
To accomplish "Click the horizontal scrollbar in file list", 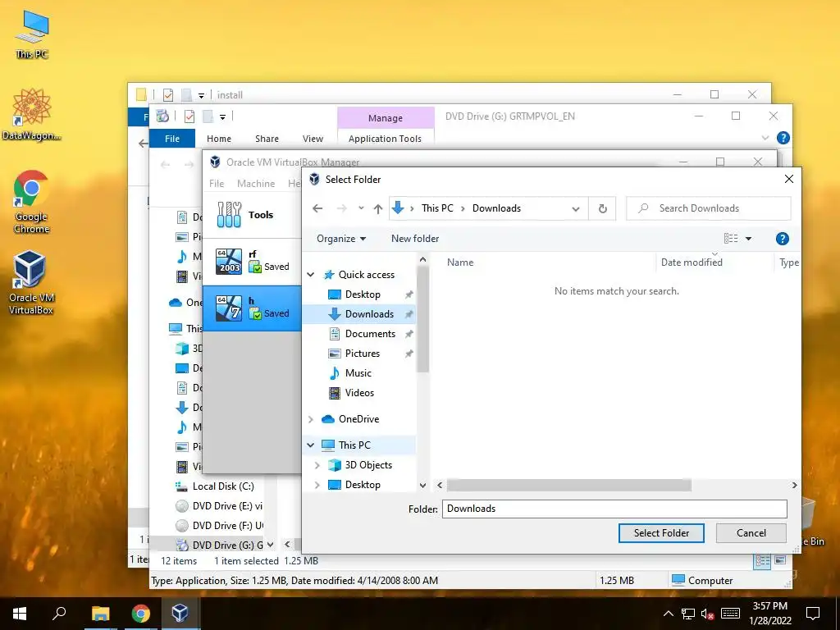I will [569, 486].
